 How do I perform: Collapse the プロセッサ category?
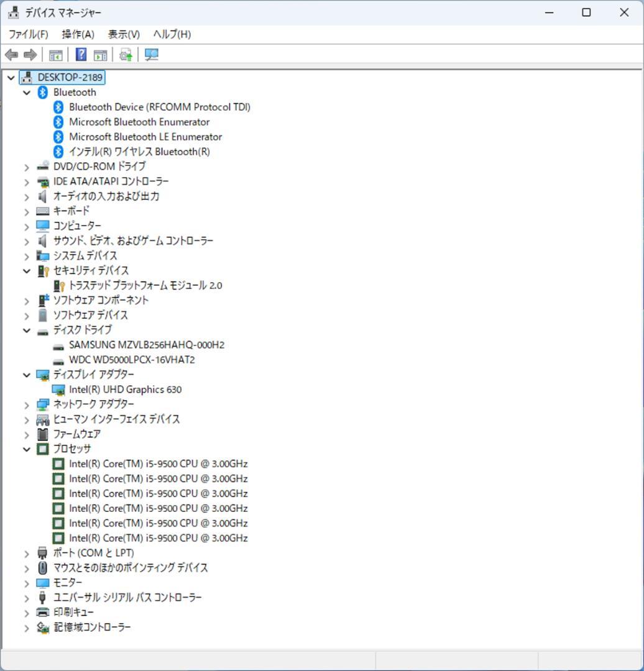tap(26, 449)
